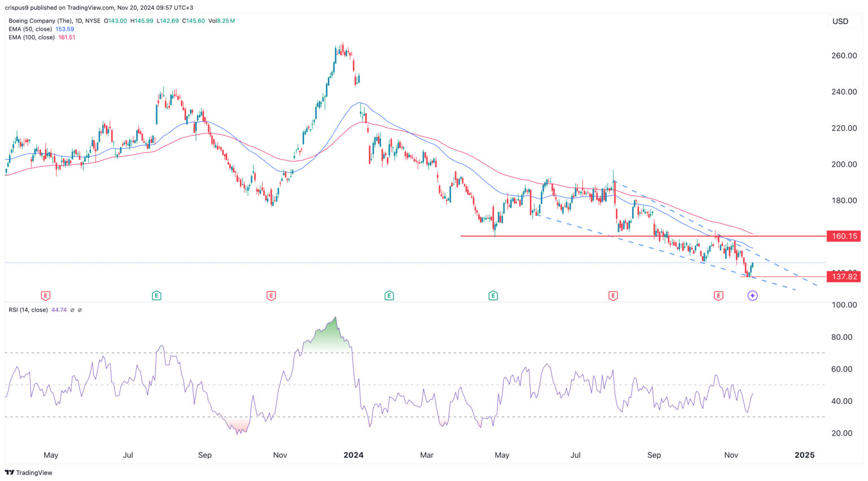Toggle visibility with the first ø icon beside RSI
The image size is (868, 481).
tap(72, 310)
